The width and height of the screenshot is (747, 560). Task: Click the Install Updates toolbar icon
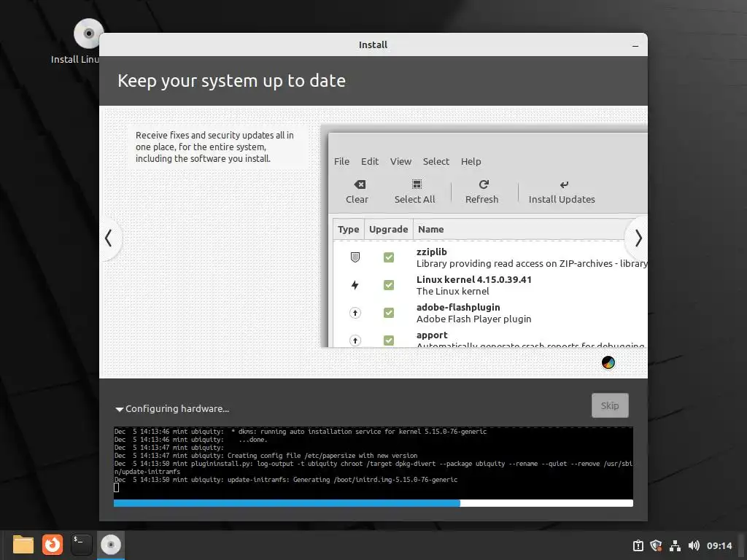coord(564,184)
